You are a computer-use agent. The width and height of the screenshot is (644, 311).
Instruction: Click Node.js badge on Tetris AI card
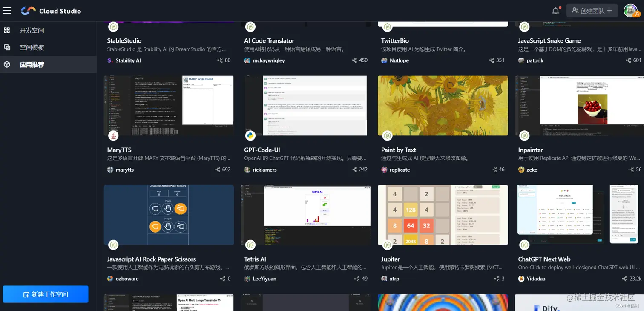[250, 245]
